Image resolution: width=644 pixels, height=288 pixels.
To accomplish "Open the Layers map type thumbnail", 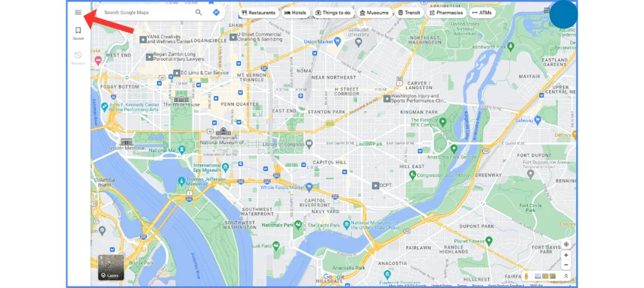I will point(111,267).
